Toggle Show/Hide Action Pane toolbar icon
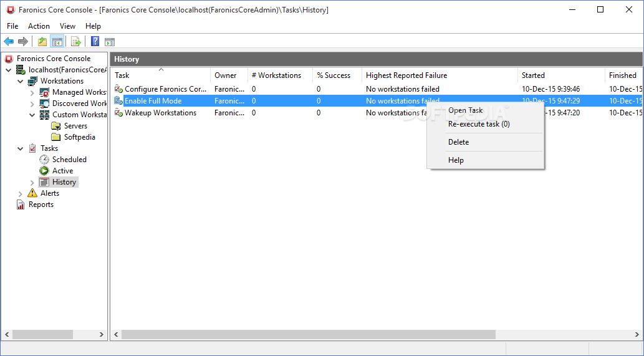Screen dimensions: 644x356 pyautogui.click(x=110, y=42)
